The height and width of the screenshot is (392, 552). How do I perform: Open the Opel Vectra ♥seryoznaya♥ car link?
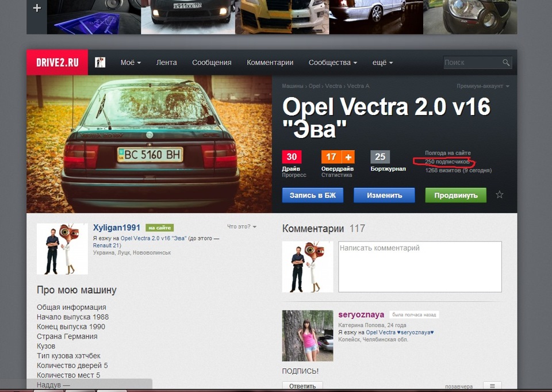pos(400,332)
